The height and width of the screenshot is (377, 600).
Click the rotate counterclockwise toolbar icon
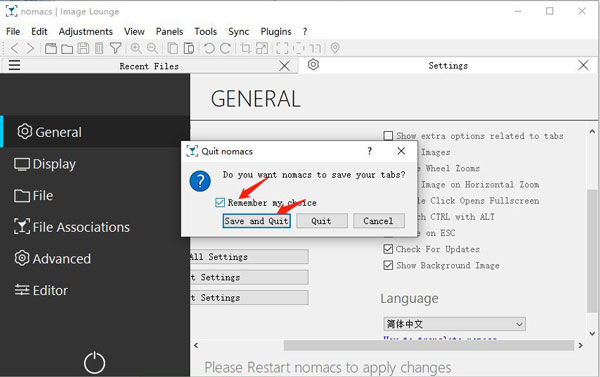click(209, 48)
